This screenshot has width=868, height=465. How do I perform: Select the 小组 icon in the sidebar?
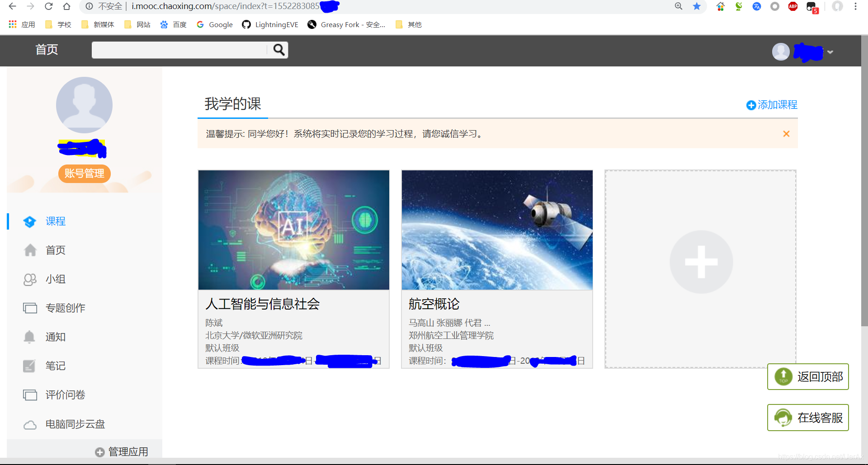pos(29,279)
